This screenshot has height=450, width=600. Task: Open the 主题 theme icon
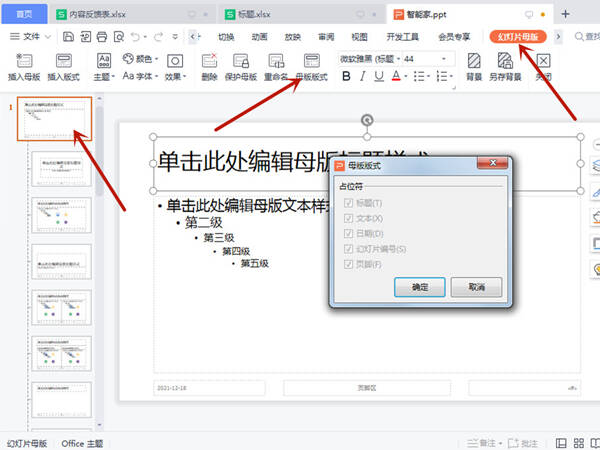pos(104,61)
